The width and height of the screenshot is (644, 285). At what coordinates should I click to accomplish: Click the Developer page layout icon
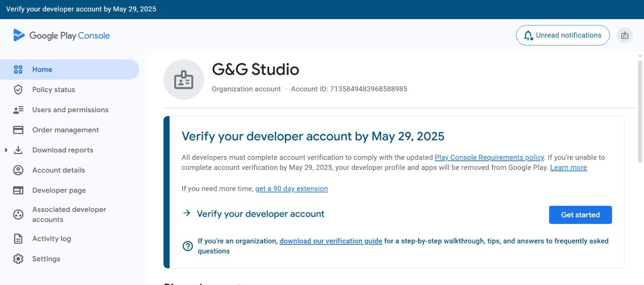point(18,190)
